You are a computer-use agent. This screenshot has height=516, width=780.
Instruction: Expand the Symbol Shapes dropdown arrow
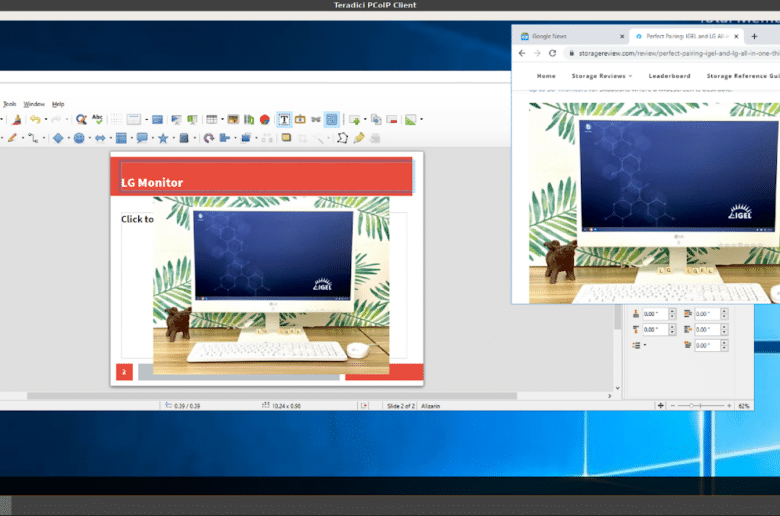tap(90, 138)
